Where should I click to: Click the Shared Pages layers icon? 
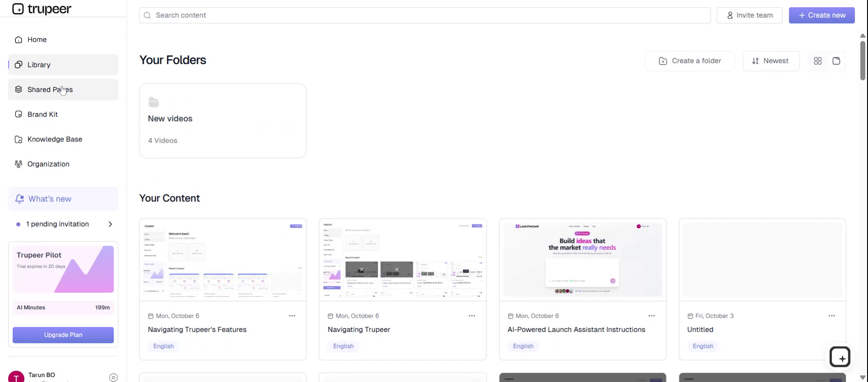pyautogui.click(x=19, y=89)
